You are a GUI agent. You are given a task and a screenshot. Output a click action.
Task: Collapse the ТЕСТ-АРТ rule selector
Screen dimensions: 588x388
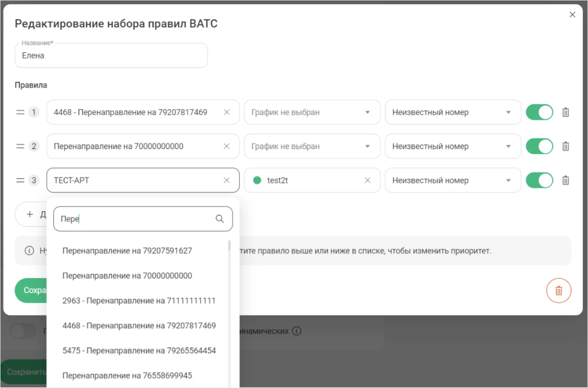[143, 180]
